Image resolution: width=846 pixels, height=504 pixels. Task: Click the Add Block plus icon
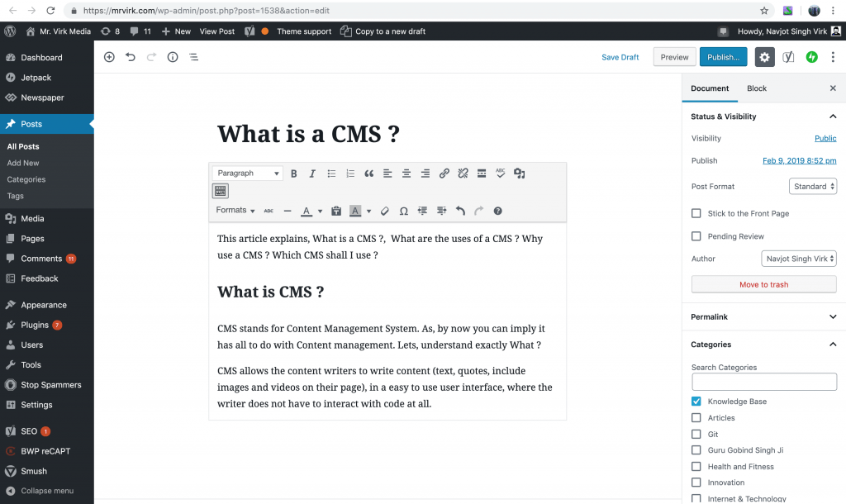[x=109, y=57]
